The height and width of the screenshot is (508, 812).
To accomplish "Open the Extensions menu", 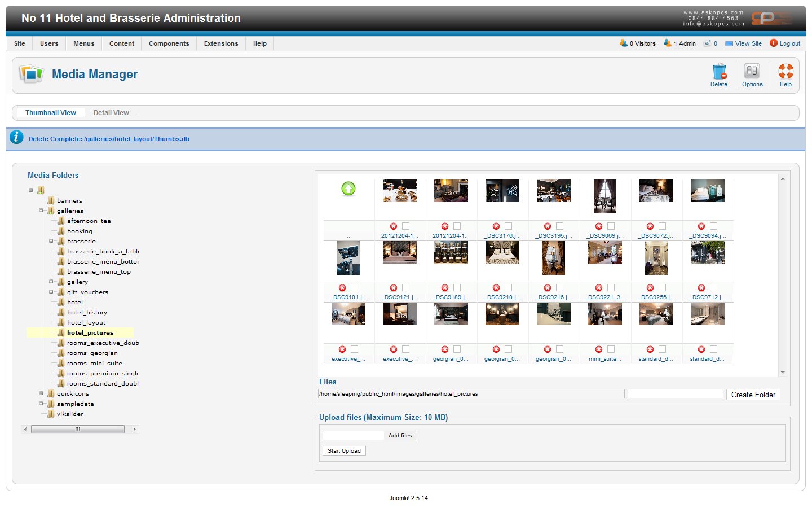I will point(221,43).
